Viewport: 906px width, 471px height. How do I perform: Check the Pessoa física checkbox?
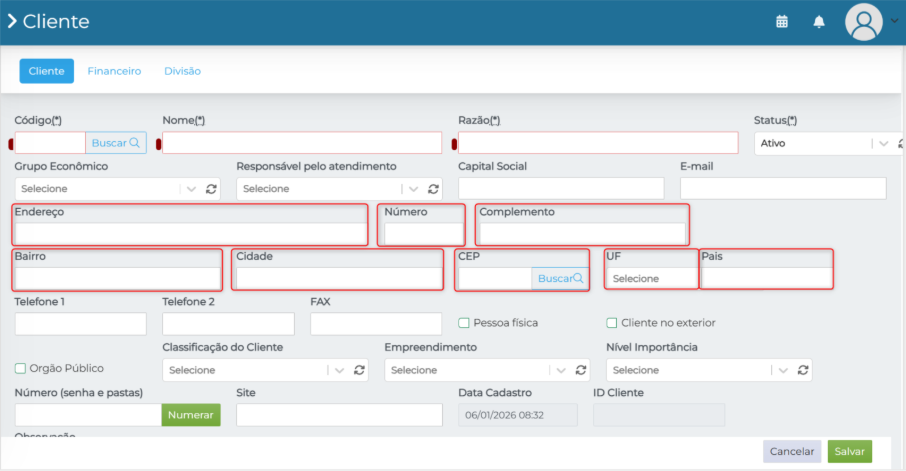(463, 323)
